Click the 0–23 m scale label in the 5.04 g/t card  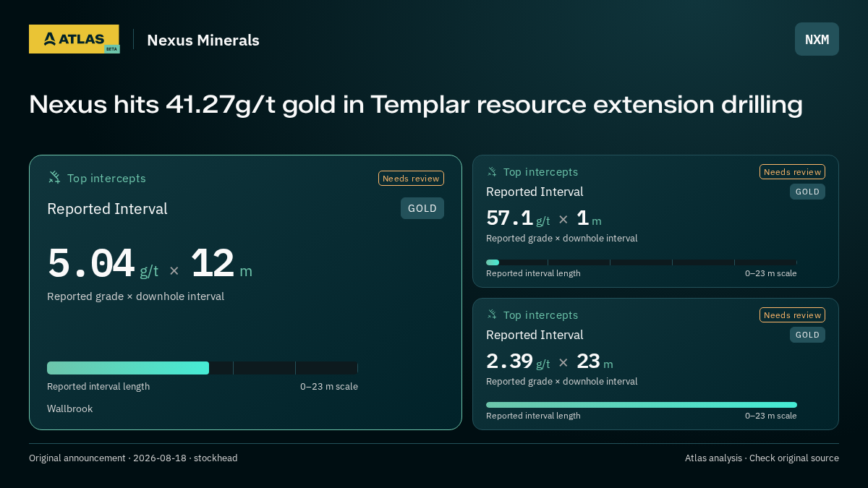329,387
